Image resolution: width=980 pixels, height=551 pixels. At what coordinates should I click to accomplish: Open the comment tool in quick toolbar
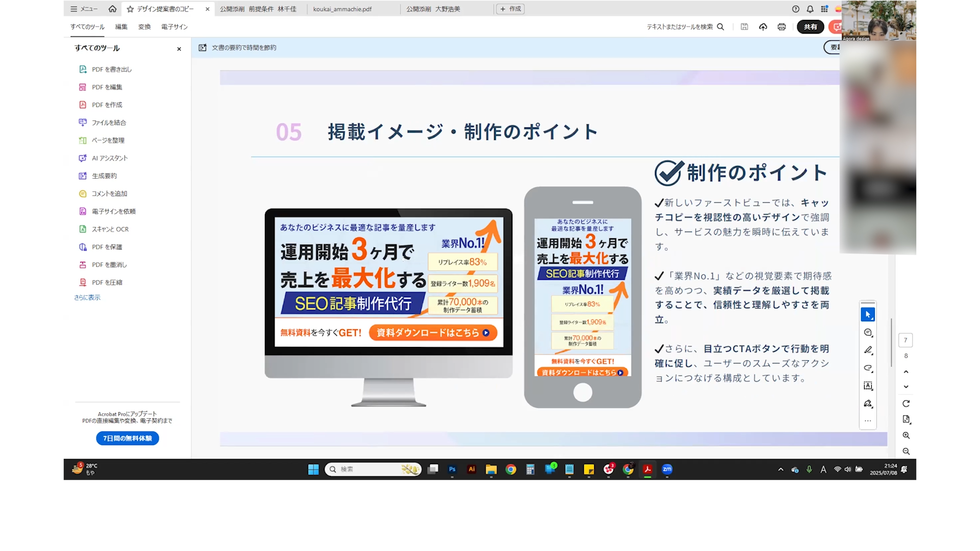pyautogui.click(x=868, y=333)
